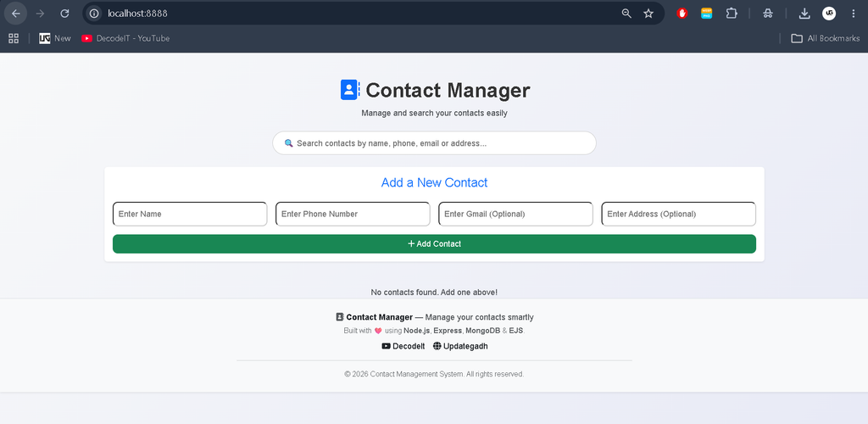Focus the Enter Gmail (Optional) field

pyautogui.click(x=515, y=214)
